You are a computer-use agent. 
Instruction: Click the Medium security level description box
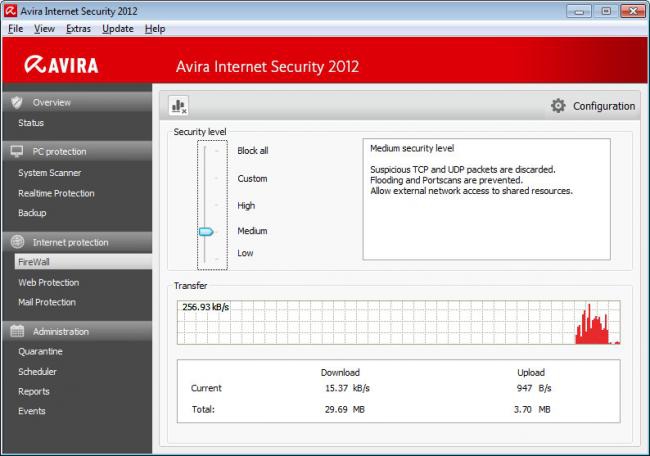[486, 199]
